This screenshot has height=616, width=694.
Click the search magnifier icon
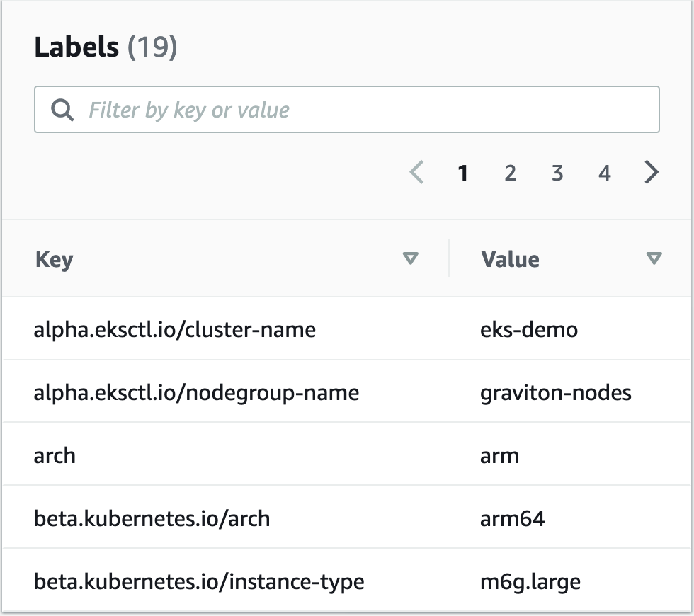62,110
